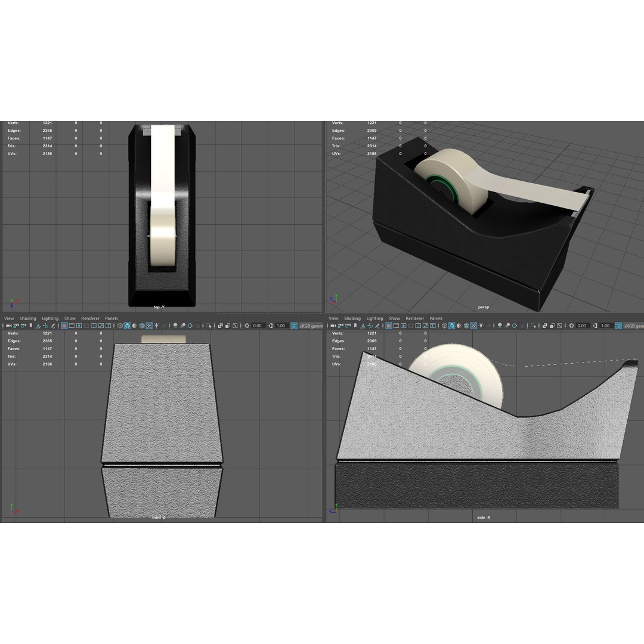Toggle Isolate Select in side view toolbar
Viewport: 644px width, 644px height.
tap(533, 326)
